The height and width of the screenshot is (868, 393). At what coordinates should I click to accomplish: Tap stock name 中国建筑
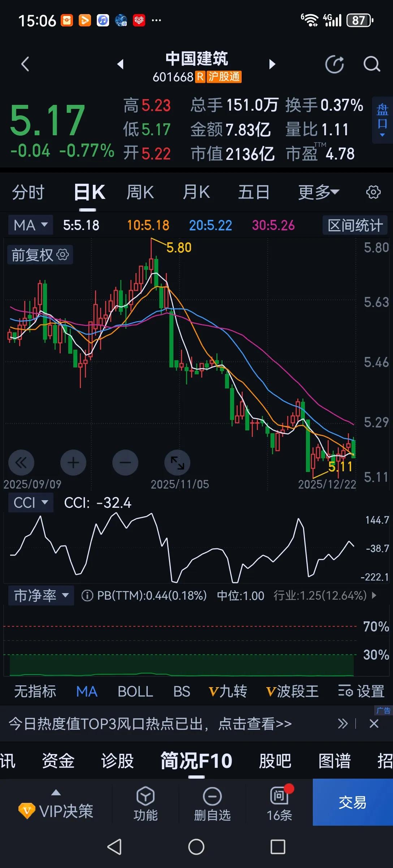tap(196, 58)
